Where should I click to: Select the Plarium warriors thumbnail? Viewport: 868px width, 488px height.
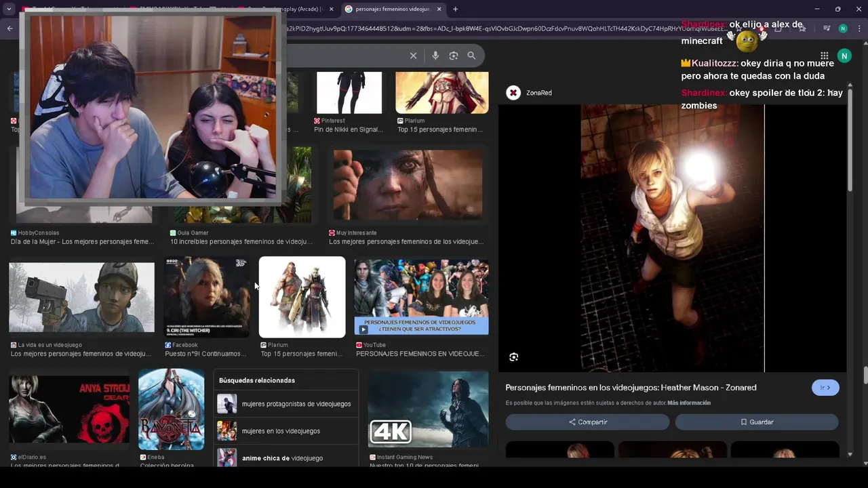[302, 297]
